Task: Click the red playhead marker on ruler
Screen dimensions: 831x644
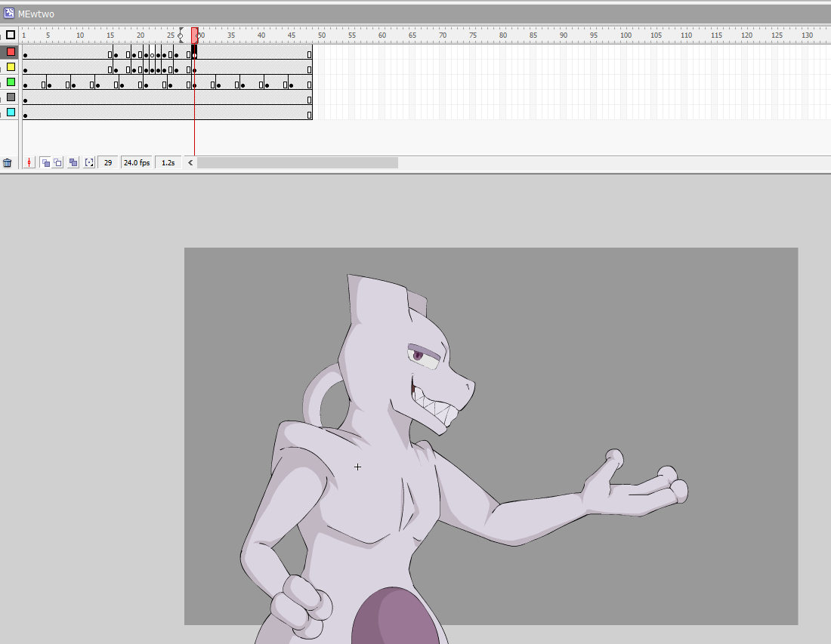Action: click(194, 34)
